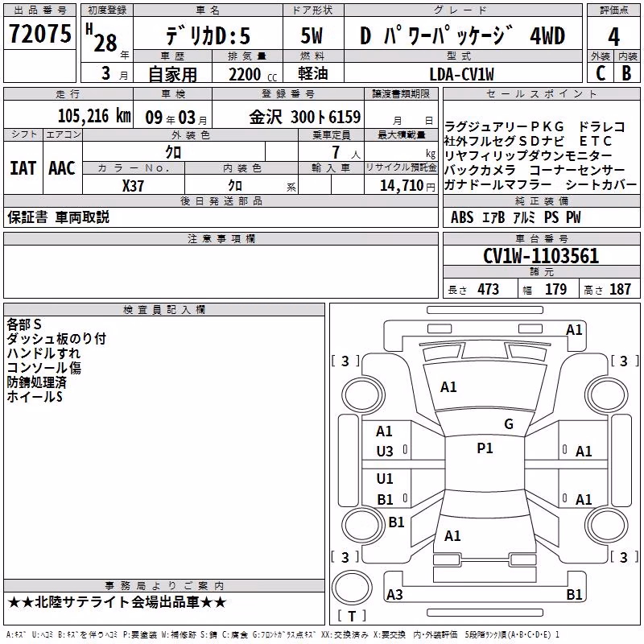Screen dimensions: 644x644
Task: Click height value 187
Action: (x=620, y=289)
